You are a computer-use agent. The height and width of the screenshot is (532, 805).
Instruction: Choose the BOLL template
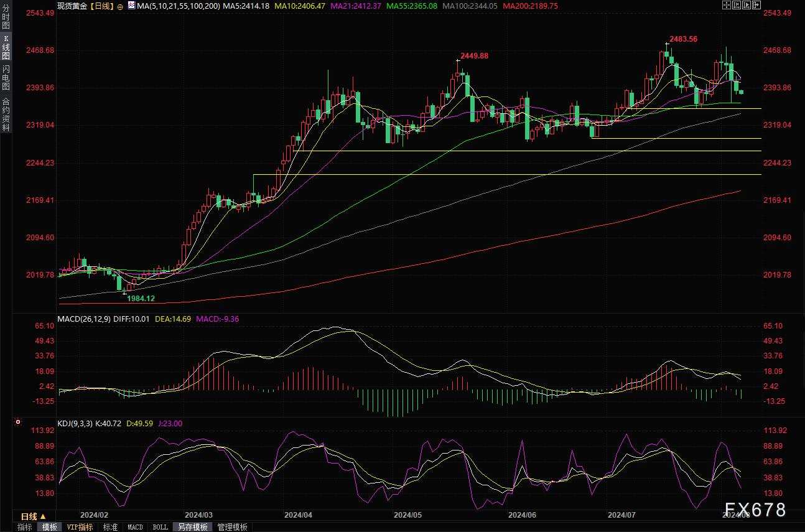tap(160, 527)
